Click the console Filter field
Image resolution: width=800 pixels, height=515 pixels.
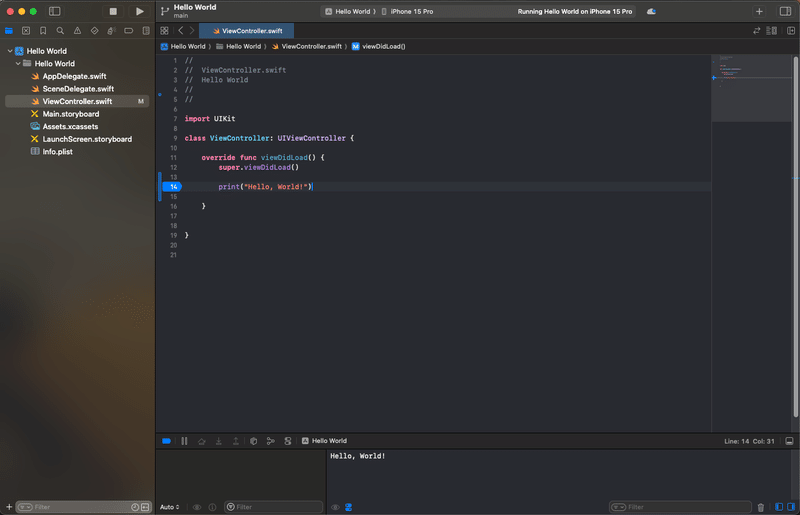coord(681,507)
